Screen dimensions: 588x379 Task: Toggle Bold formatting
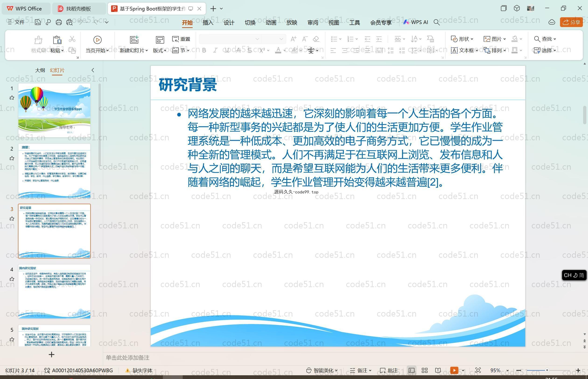(x=204, y=50)
